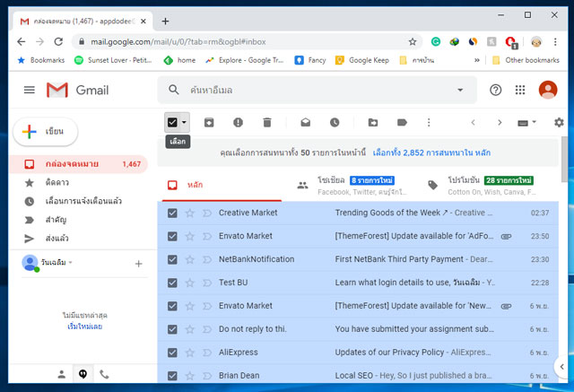Viewport: 574px width, 392px height.
Task: Go to the newer messages page arrow
Action: (x=473, y=123)
